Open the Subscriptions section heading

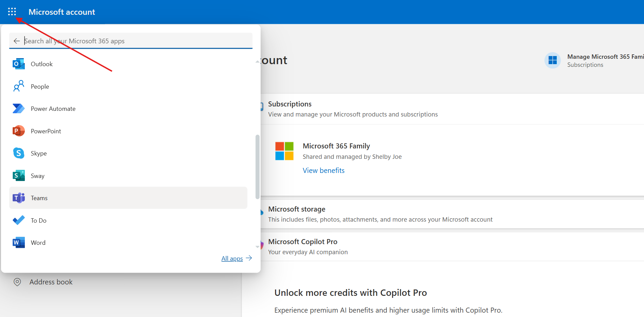[290, 104]
